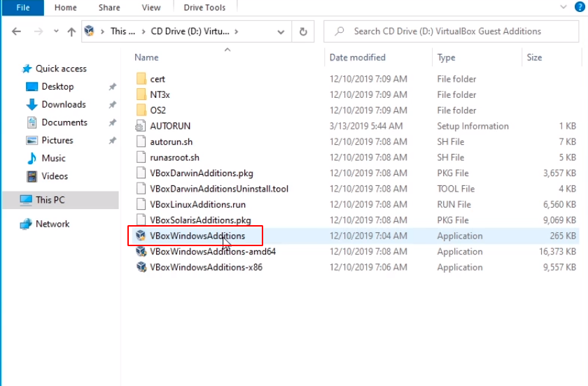Refresh the current folder
Screen dimensions: 588x386
(x=303, y=31)
